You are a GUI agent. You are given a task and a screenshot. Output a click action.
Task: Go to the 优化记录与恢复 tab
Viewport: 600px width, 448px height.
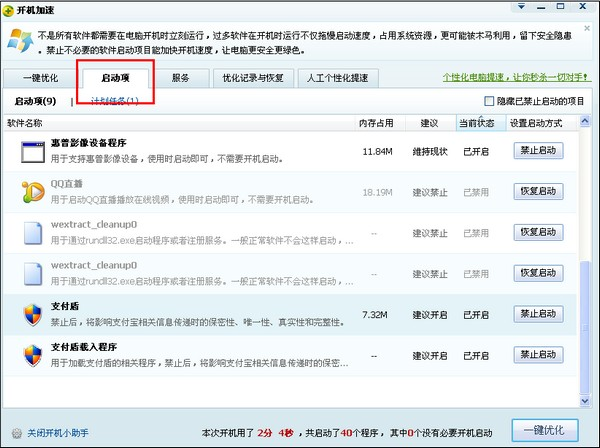[252, 78]
